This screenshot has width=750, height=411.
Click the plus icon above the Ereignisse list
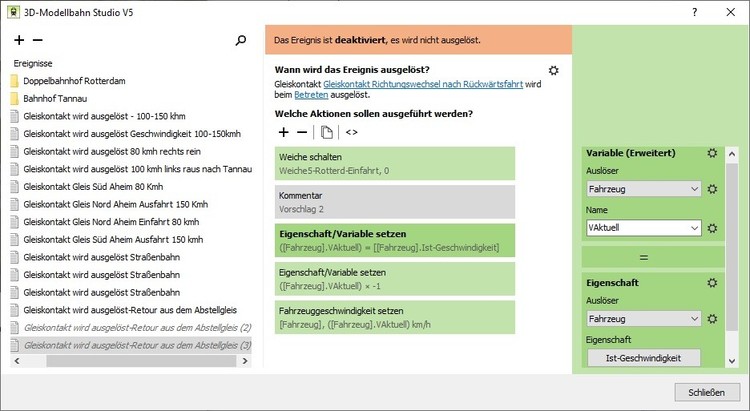point(20,41)
